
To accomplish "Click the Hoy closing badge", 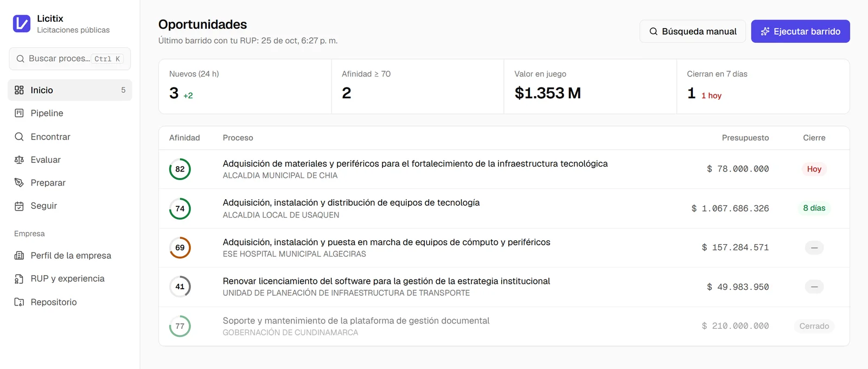I will click(814, 169).
